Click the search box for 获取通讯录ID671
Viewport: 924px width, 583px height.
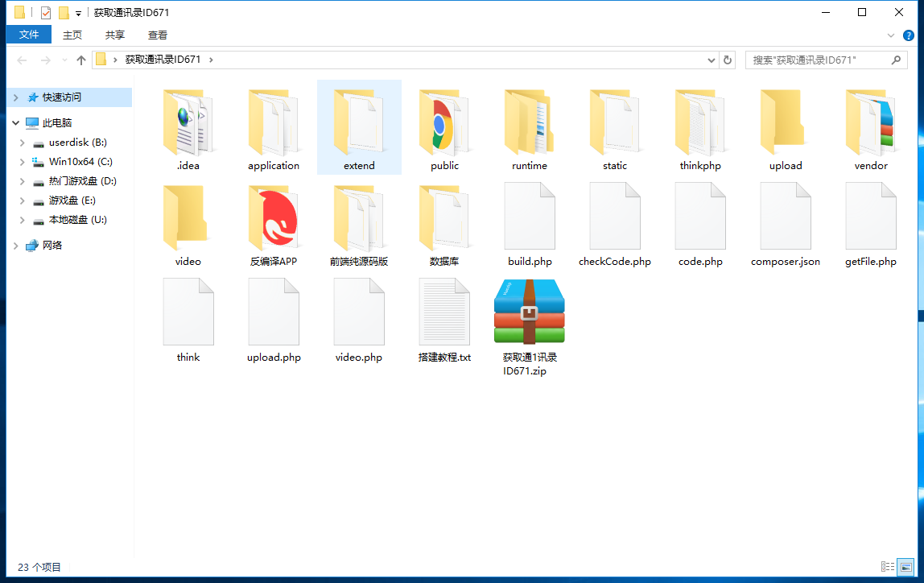pyautogui.click(x=817, y=60)
